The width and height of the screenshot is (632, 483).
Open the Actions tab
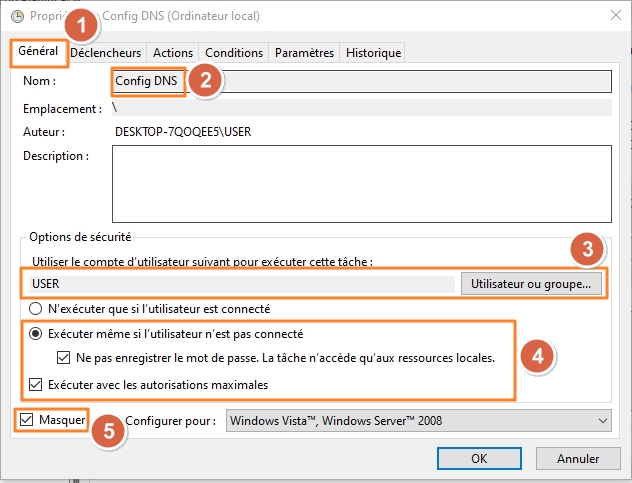coord(173,52)
